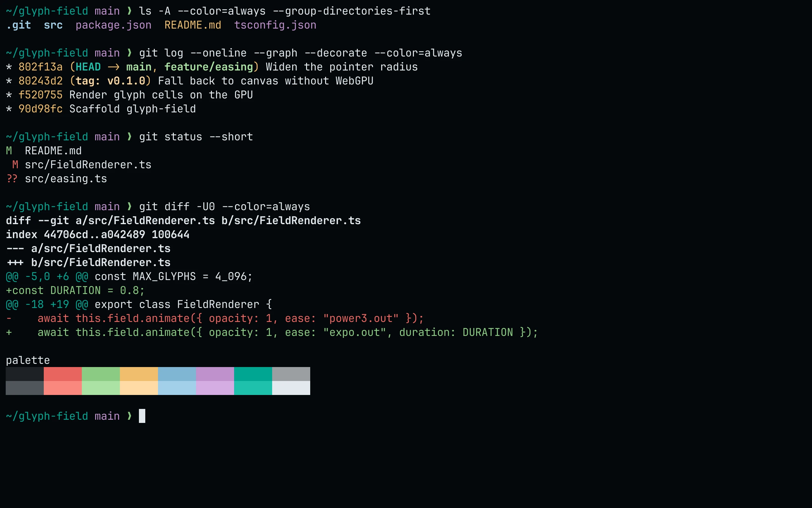Click package.json in the ls listing
Viewport: 812px width, 508px height.
click(x=114, y=25)
